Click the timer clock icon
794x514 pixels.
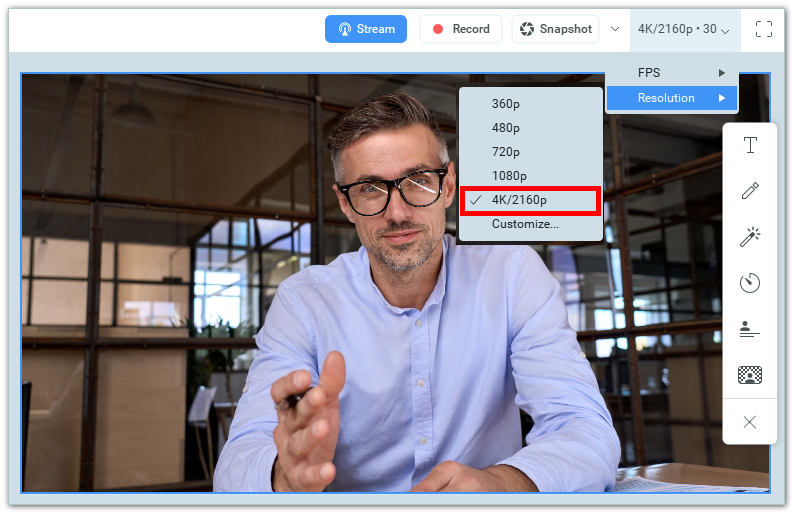tap(750, 283)
